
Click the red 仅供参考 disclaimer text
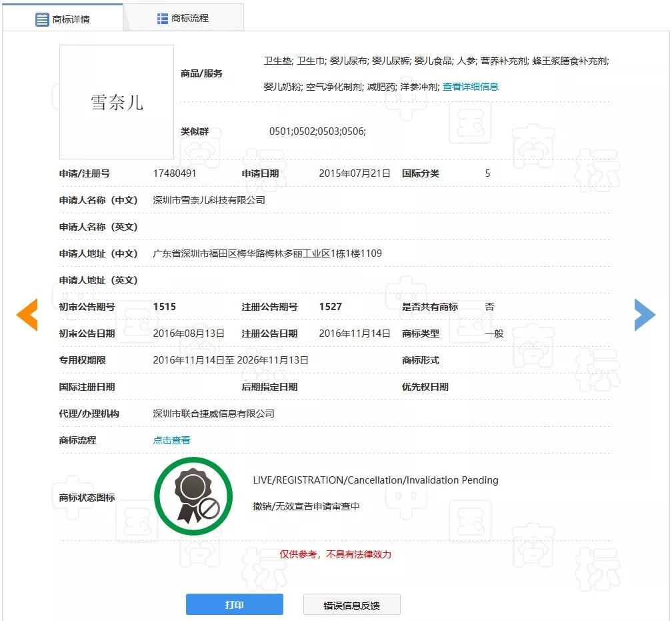point(335,554)
